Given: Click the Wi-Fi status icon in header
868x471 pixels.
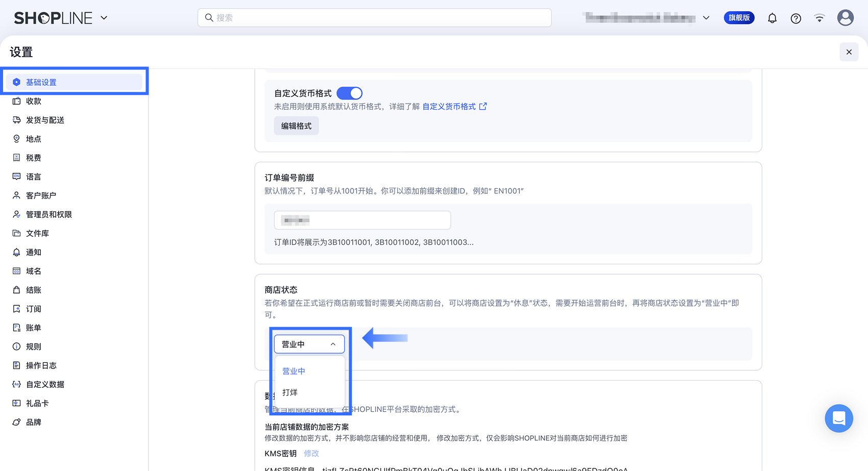Looking at the screenshot, I should point(819,18).
